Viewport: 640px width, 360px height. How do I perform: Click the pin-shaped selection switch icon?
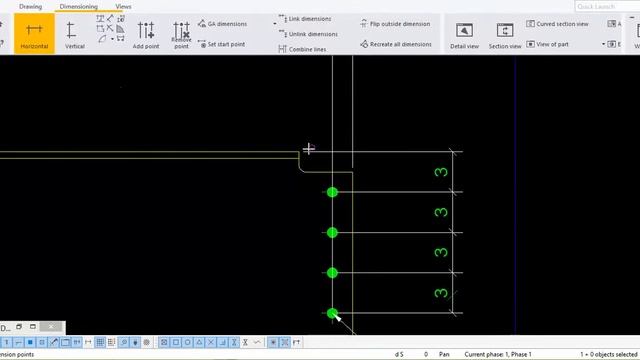[x=135, y=342]
